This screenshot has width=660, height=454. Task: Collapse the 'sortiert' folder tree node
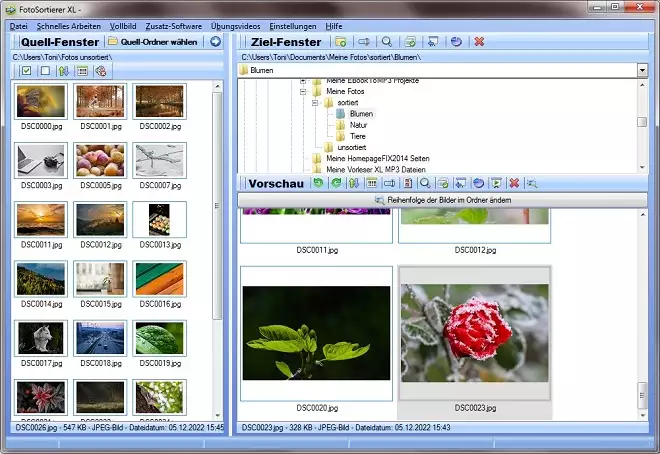click(313, 103)
